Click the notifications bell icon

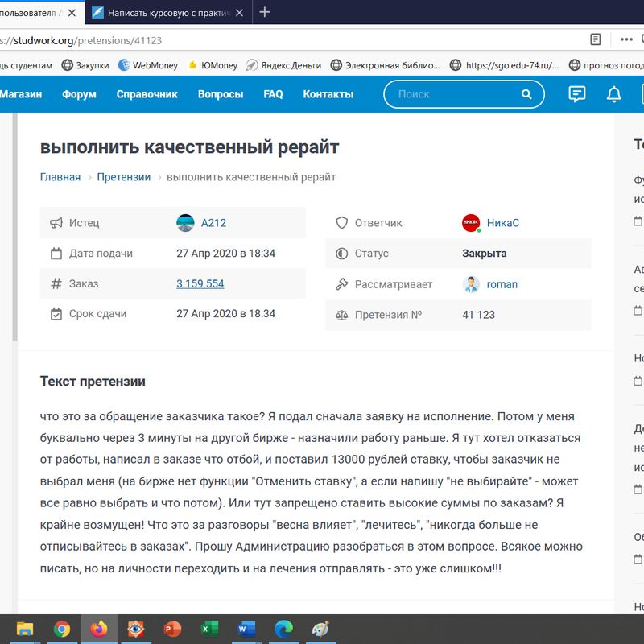(x=614, y=94)
